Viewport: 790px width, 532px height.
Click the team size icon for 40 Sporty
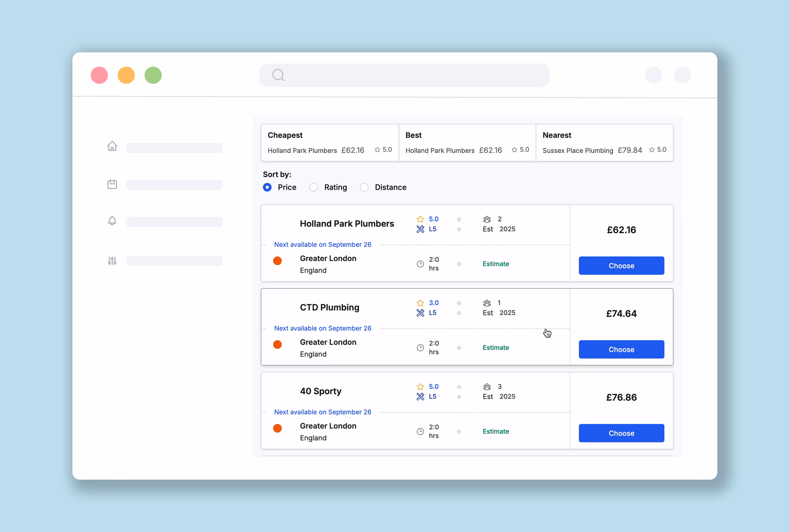click(x=487, y=386)
